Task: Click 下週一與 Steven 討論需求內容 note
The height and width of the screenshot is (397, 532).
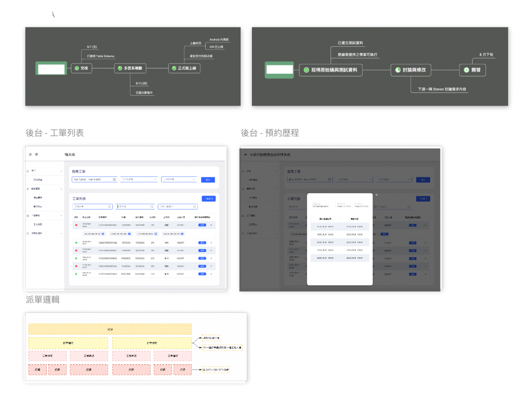Action: [x=442, y=89]
